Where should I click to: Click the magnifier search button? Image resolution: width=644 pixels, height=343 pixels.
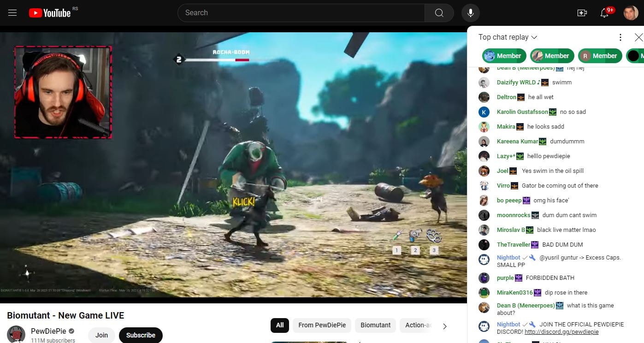click(x=439, y=13)
